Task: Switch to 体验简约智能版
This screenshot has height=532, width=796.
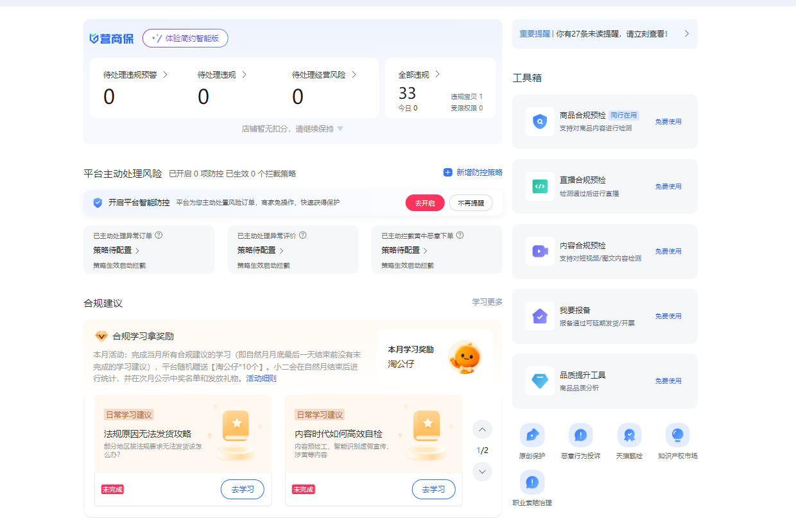Action: click(x=185, y=39)
